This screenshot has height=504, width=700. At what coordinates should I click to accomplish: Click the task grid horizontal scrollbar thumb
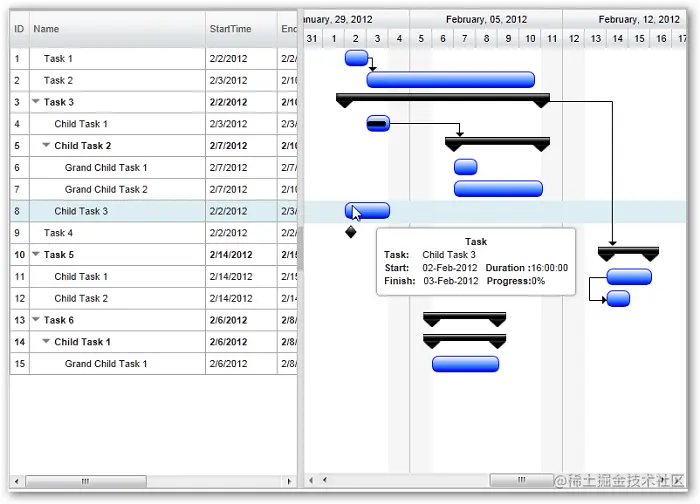(86, 481)
